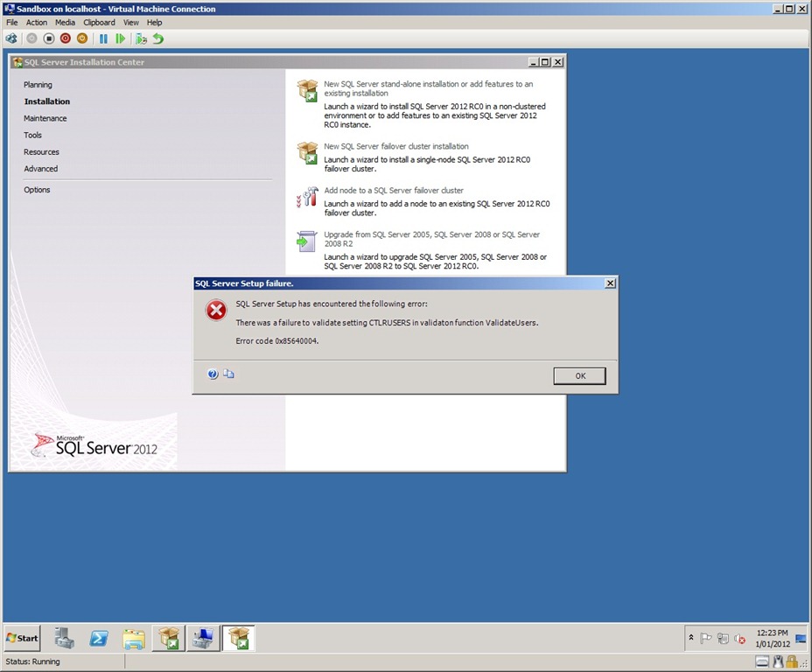Viewport: 812px width, 672px height.
Task: Click the taskbar clock showing 12:23 PM
Action: 771,638
